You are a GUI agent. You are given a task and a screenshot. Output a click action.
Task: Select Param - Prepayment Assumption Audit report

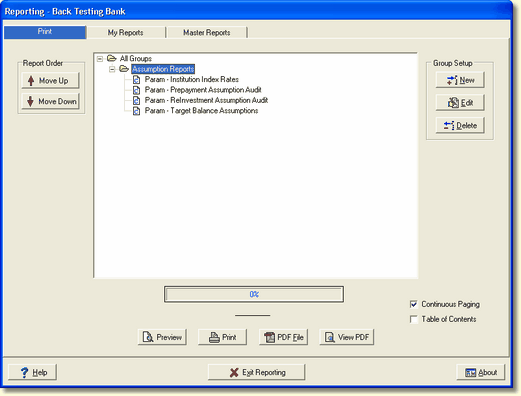203,90
